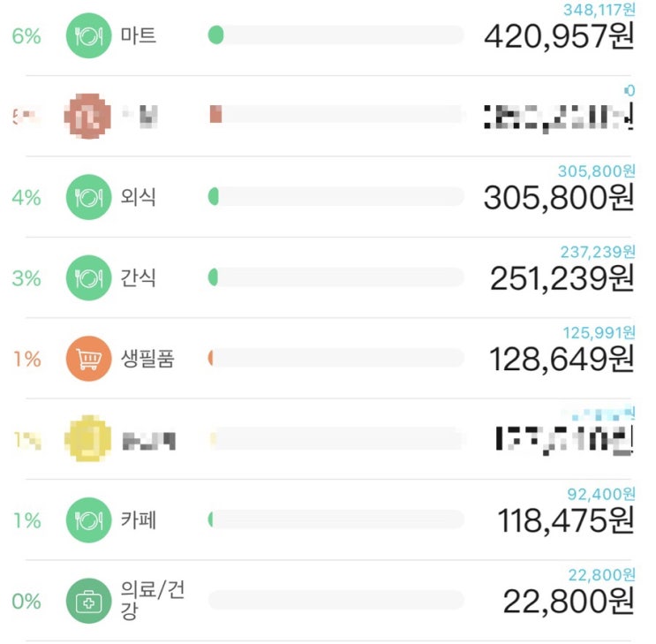The width and height of the screenshot is (656, 644).
Task: Select the 마트 category label
Action: click(139, 35)
